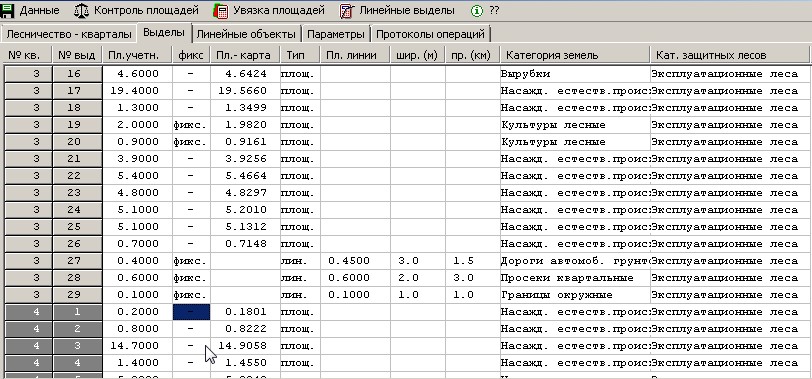The width and height of the screenshot is (812, 379).
Task: Open the Данные menu
Action: pos(39,10)
